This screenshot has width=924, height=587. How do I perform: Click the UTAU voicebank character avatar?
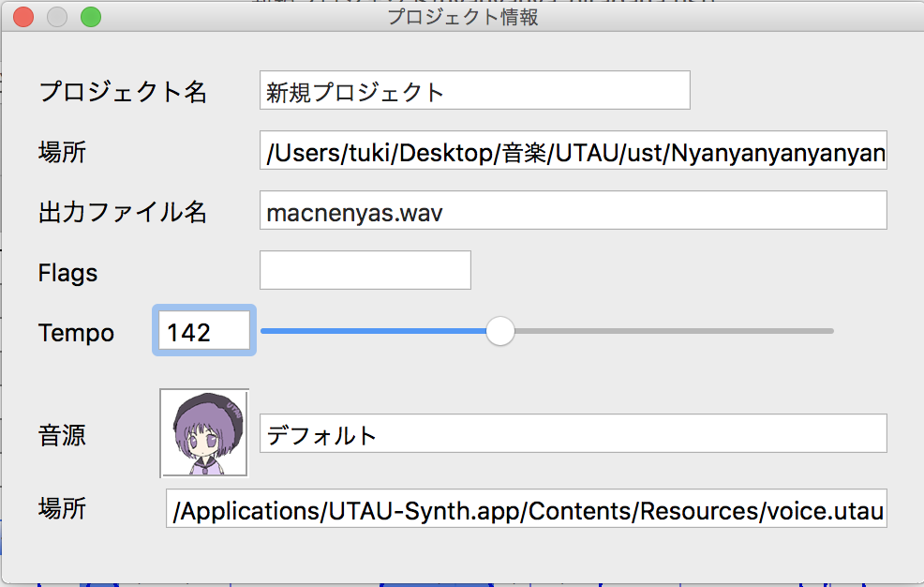(x=204, y=432)
